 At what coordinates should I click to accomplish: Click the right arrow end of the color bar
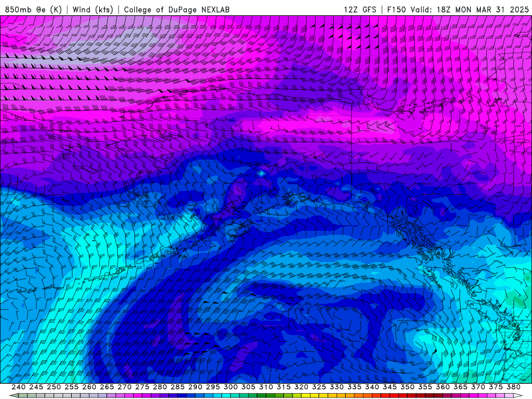[518, 396]
